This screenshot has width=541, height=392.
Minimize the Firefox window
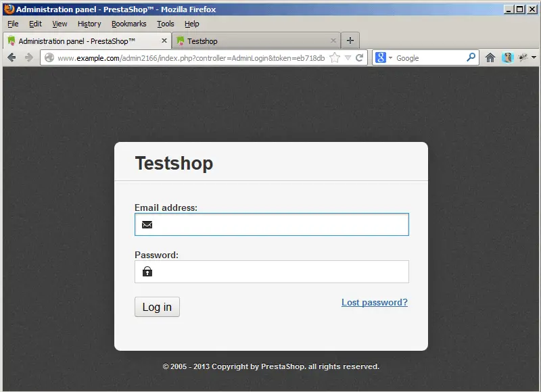pyautogui.click(x=509, y=9)
